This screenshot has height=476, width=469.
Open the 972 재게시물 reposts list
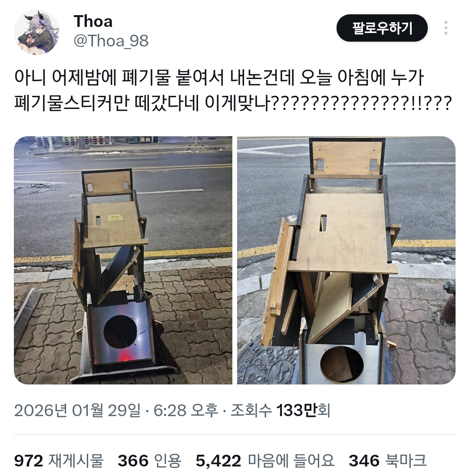[x=59, y=461]
